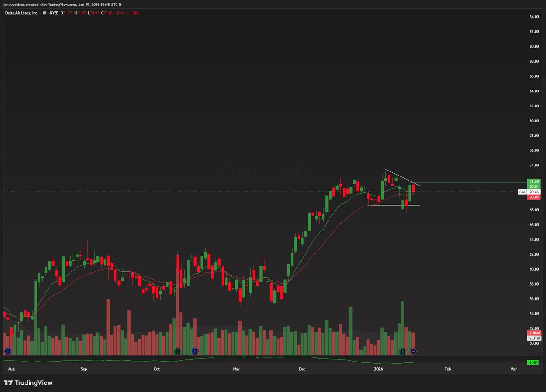Click the DAL symbol price label
Image resolution: width=546 pixels, height=392 pixels.
click(522, 192)
